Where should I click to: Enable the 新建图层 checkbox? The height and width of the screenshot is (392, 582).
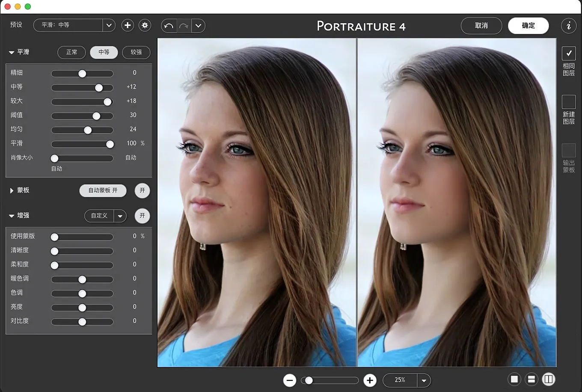(569, 102)
